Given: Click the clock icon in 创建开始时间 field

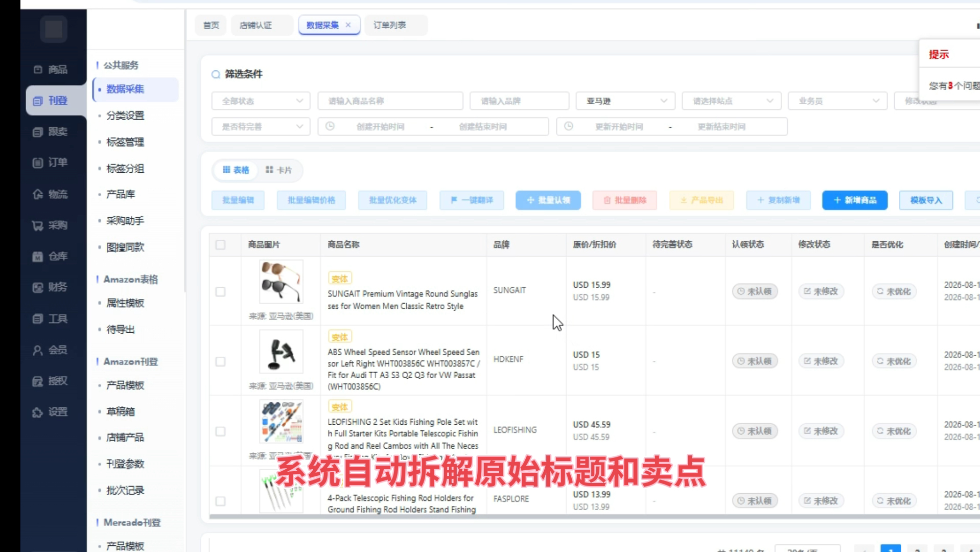Looking at the screenshot, I should tap(330, 126).
